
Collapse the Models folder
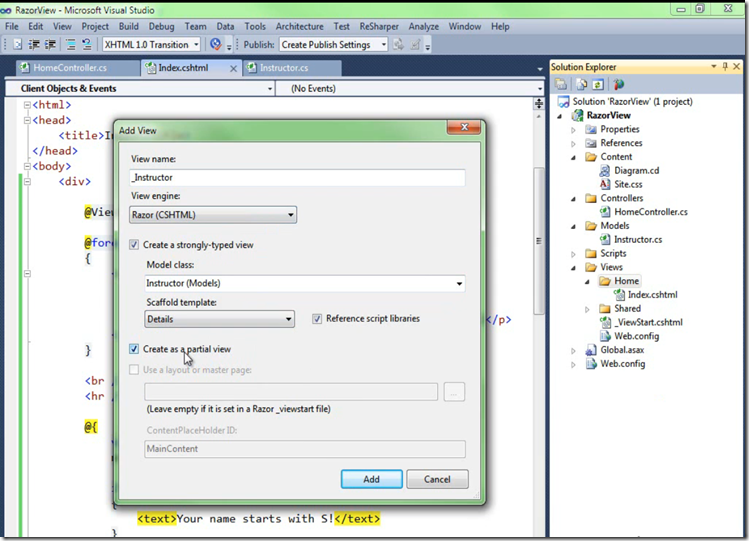click(x=573, y=226)
